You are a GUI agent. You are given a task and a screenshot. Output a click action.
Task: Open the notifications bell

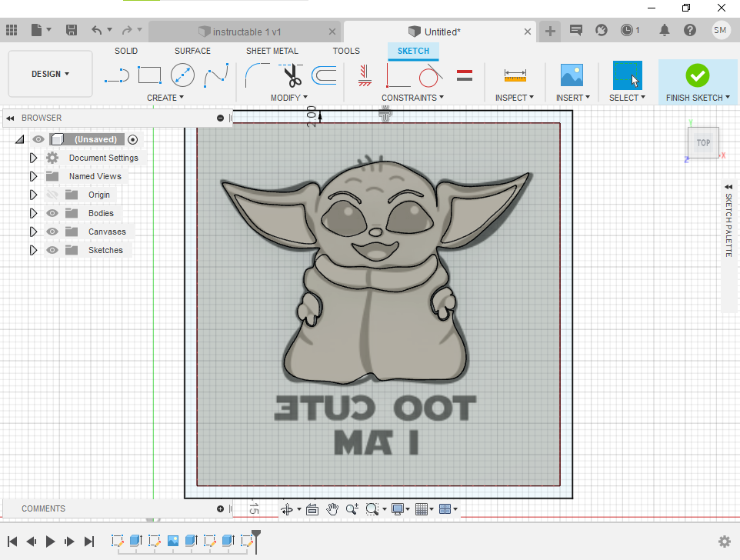pos(665,31)
